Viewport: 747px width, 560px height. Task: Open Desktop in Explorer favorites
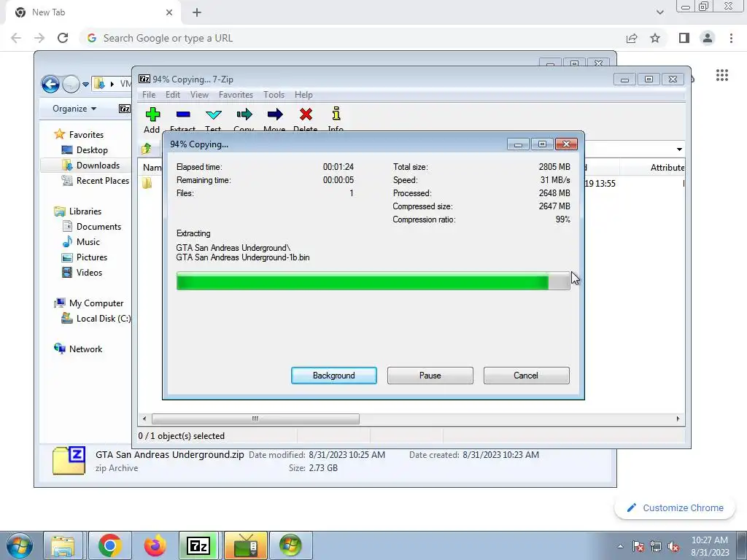tap(92, 150)
